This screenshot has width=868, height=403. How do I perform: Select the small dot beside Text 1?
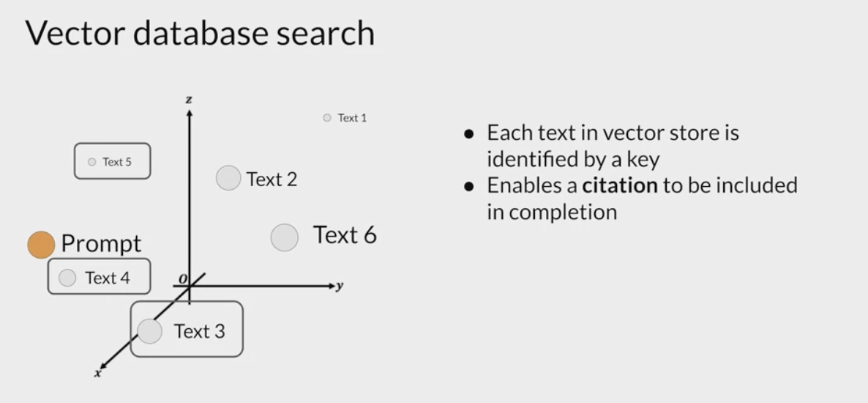coord(327,117)
